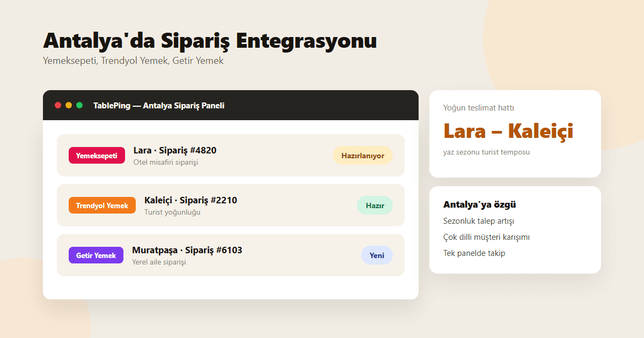
Task: Click 'Sezonluk talep artışı' line
Action: coord(479,221)
